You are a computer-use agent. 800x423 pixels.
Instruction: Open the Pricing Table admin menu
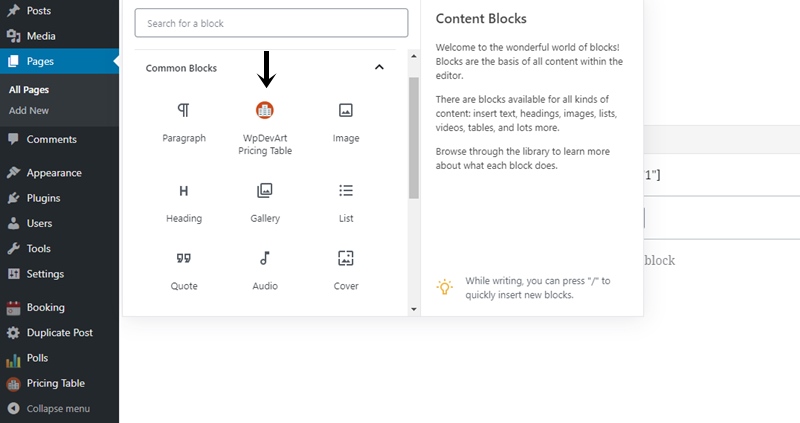[59, 383]
